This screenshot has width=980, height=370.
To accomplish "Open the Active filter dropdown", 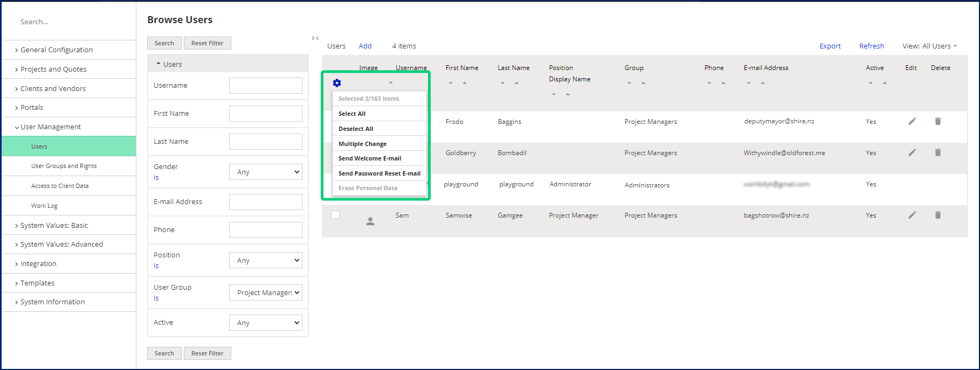I will pos(266,323).
